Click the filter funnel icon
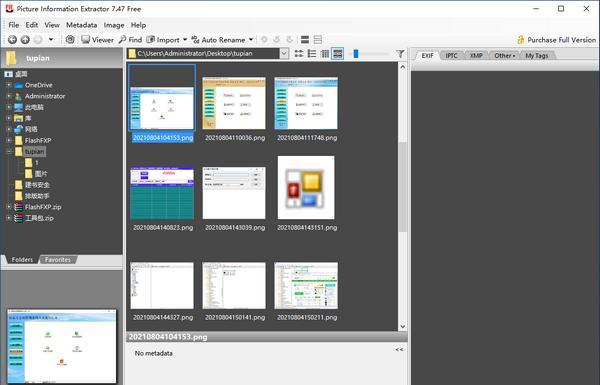The height and width of the screenshot is (385, 600). pos(400,54)
